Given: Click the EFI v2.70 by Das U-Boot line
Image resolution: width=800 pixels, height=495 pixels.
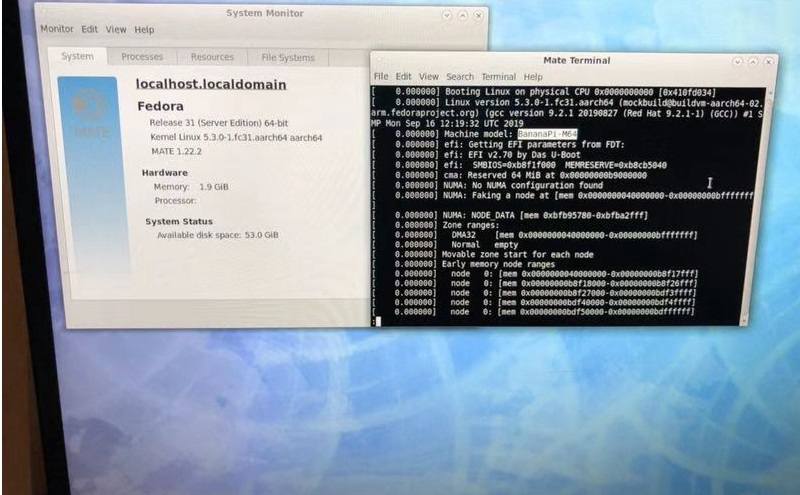Looking at the screenshot, I should (476, 155).
